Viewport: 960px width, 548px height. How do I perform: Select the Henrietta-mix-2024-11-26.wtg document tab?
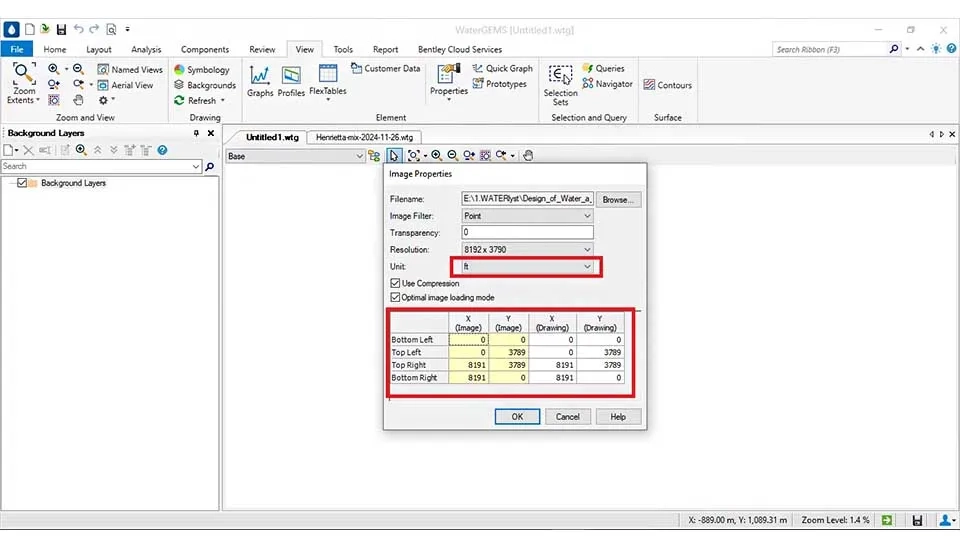point(364,137)
